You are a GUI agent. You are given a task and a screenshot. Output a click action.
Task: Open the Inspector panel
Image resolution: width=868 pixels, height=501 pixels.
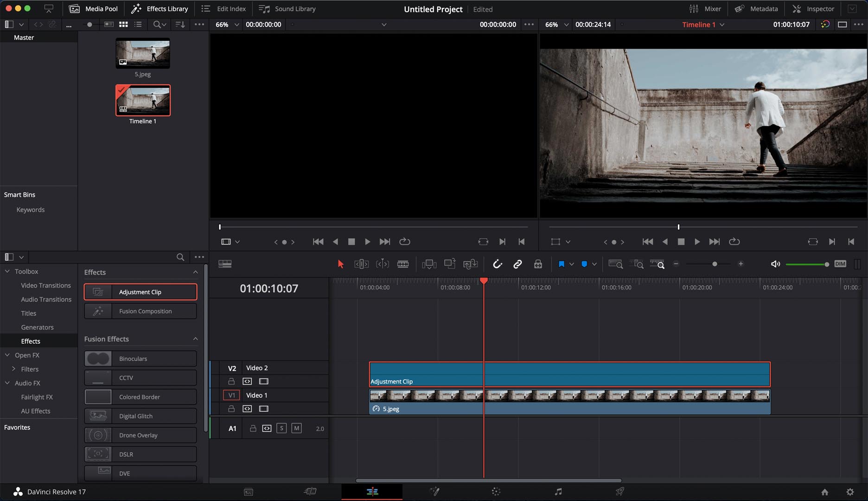(x=813, y=9)
